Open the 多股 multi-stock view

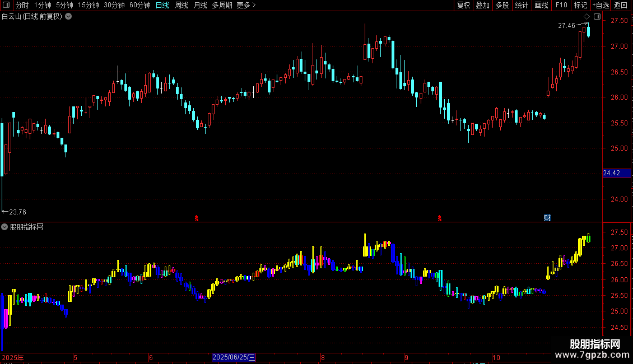click(x=502, y=5)
